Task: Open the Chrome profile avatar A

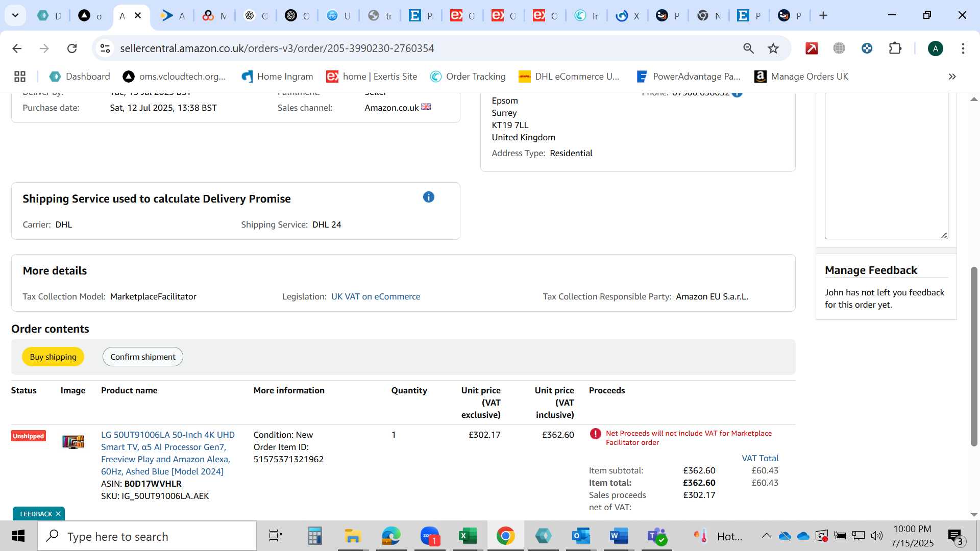Action: (935, 48)
